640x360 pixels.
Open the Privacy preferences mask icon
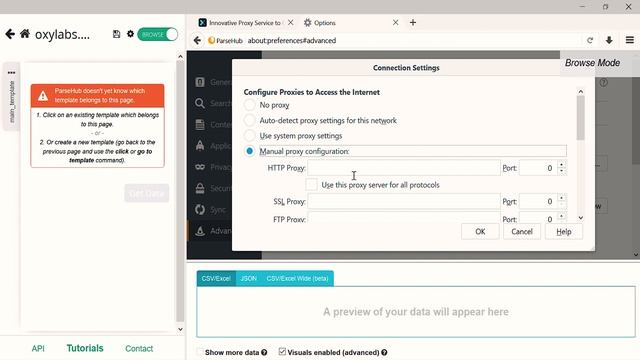(200, 167)
